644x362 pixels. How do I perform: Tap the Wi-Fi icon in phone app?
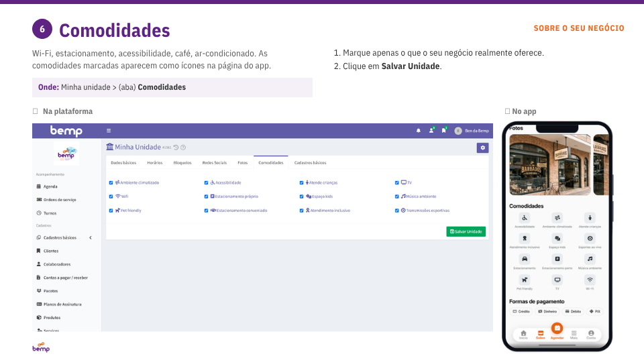tap(590, 280)
